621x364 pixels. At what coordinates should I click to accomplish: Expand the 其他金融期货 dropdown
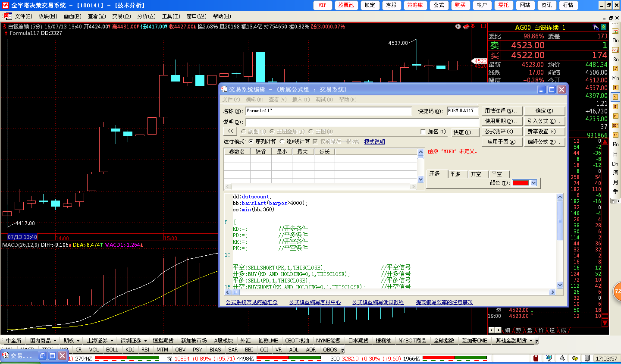[x=530, y=341]
